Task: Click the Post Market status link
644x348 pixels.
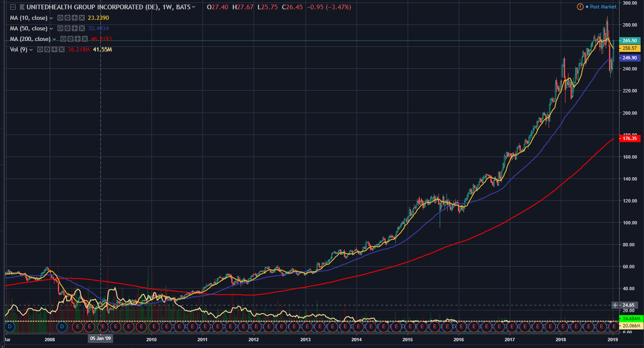Action: 603,7
